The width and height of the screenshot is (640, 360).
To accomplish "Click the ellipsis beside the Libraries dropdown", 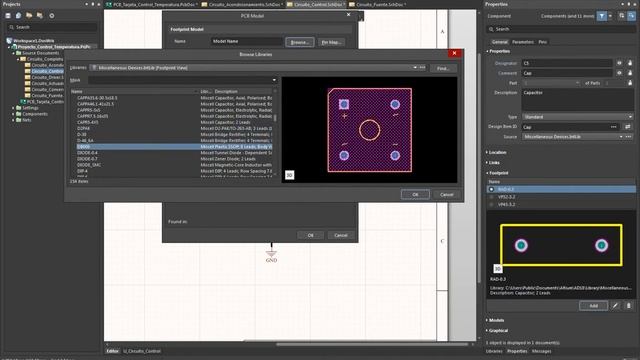I will click(x=422, y=68).
